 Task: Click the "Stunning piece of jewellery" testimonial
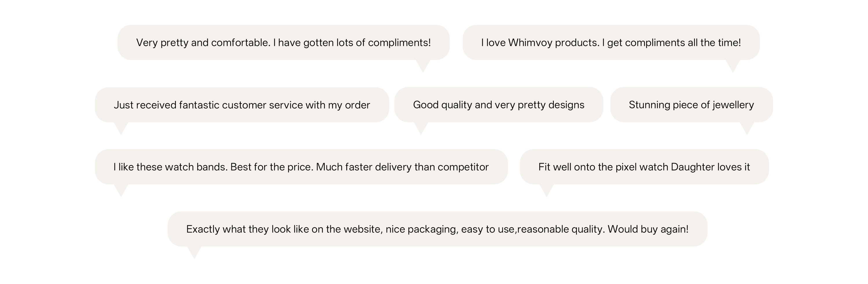[691, 105]
